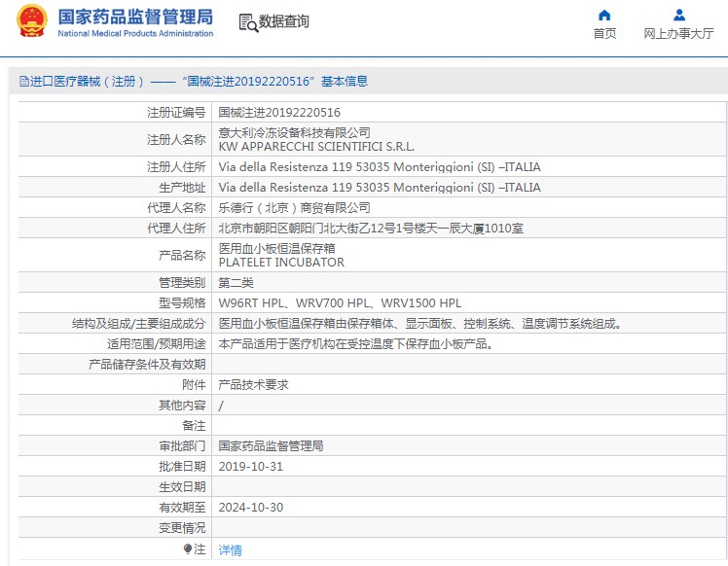Click the 国家药品监督管理局 header title
728x566 pixels.
(x=135, y=18)
